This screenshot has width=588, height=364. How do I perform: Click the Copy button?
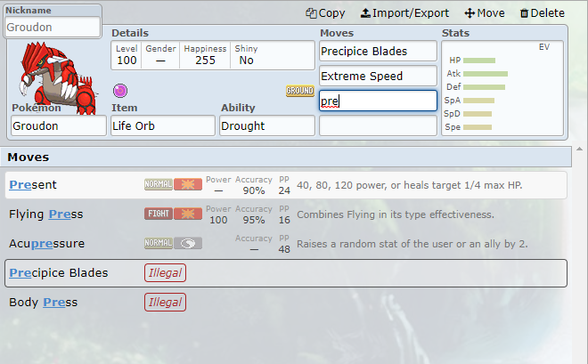point(325,13)
